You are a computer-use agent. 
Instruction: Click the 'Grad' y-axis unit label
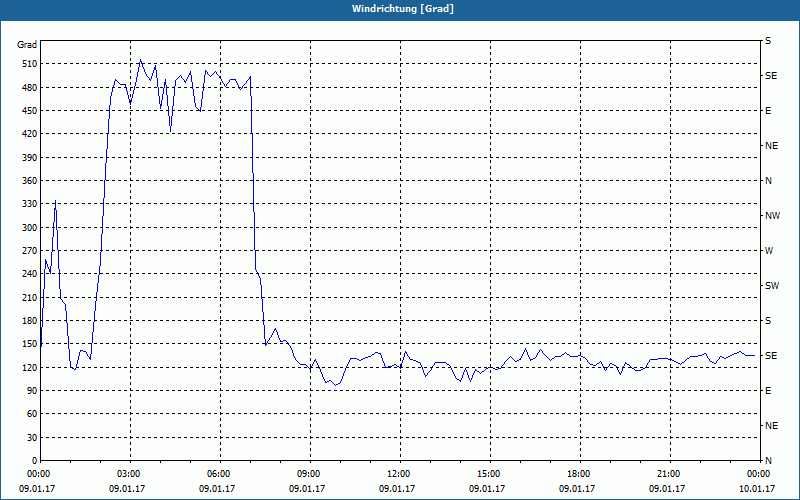pos(27,45)
